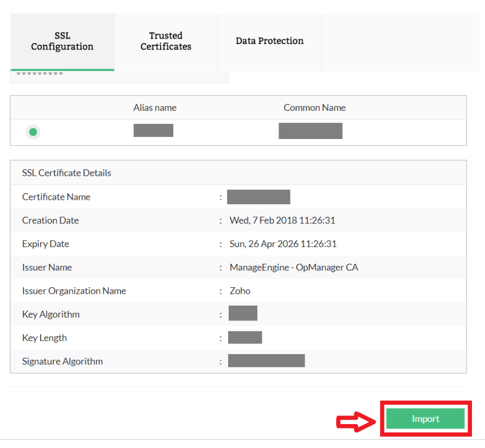
Task: Click the masked Alias name value
Action: click(154, 130)
